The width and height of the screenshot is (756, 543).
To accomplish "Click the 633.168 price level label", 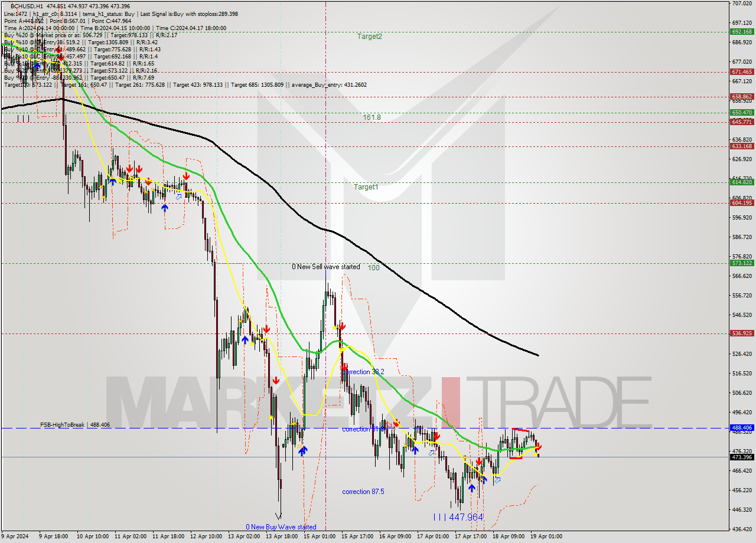I will (742, 146).
